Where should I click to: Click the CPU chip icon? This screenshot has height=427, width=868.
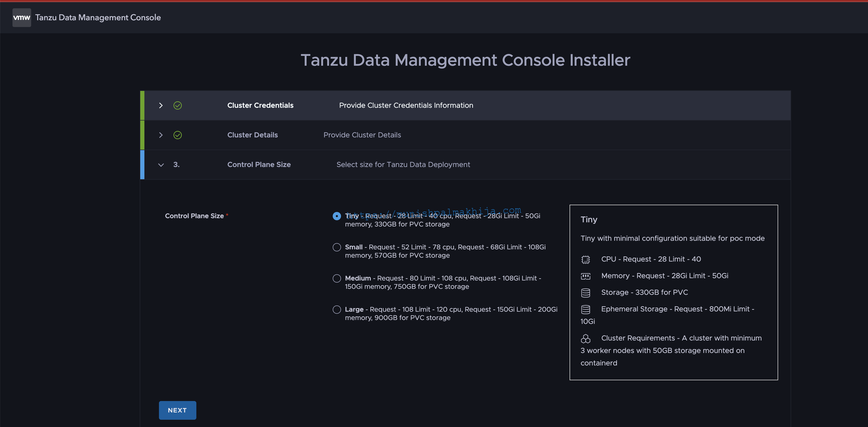tap(586, 259)
